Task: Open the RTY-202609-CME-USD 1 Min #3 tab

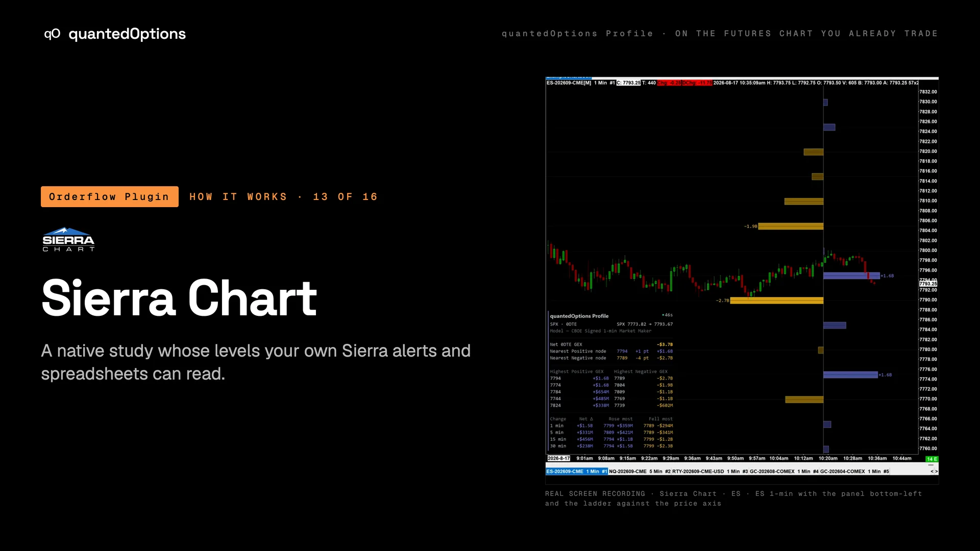Action: pos(710,471)
